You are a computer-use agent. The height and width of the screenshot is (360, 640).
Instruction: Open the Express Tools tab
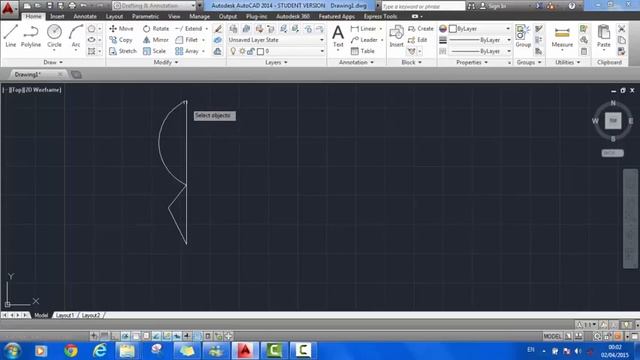click(x=380, y=16)
